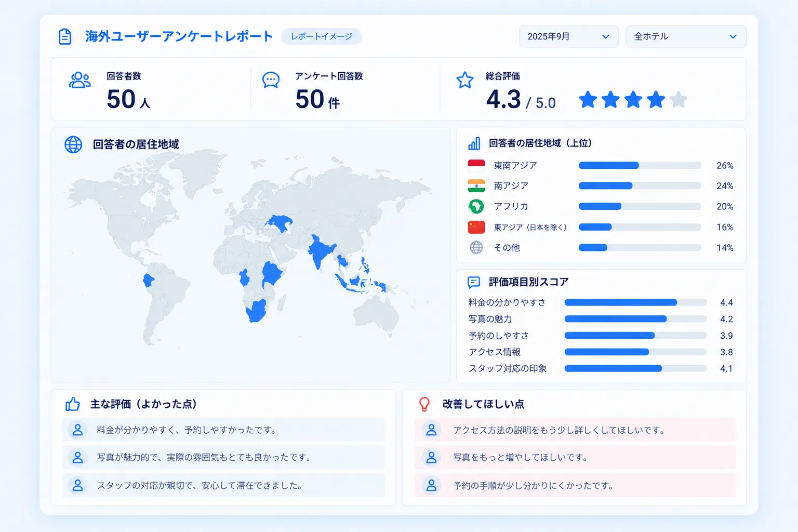Screen dimensions: 798x532
Task: Click the アフリカ region label
Action: [511, 206]
